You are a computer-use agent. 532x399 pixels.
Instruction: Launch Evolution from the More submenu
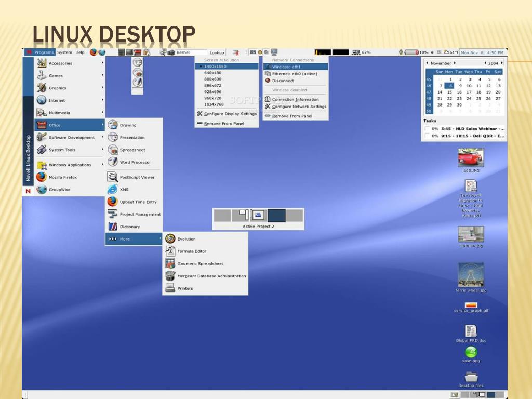[205, 239]
